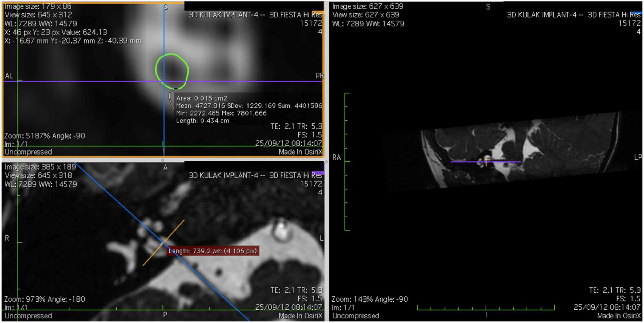This screenshot has width=644, height=323.
Task: Click the RA orientation label in right view
Action: pyautogui.click(x=336, y=157)
